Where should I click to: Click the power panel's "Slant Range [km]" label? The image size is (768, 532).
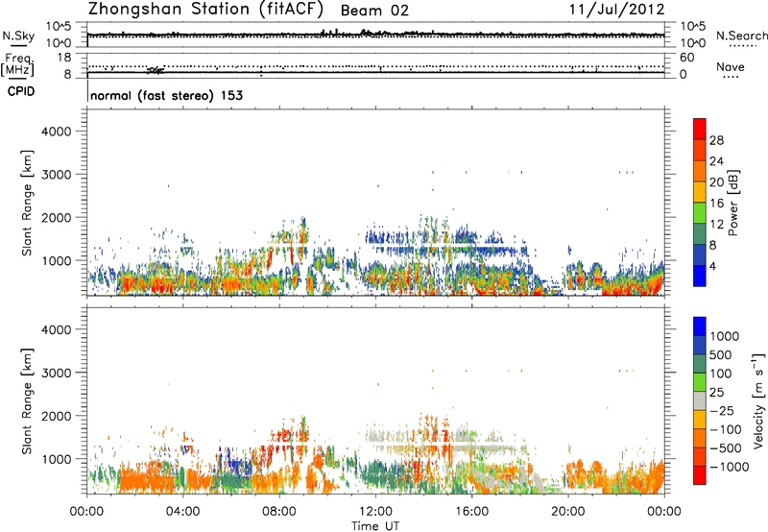[27, 203]
